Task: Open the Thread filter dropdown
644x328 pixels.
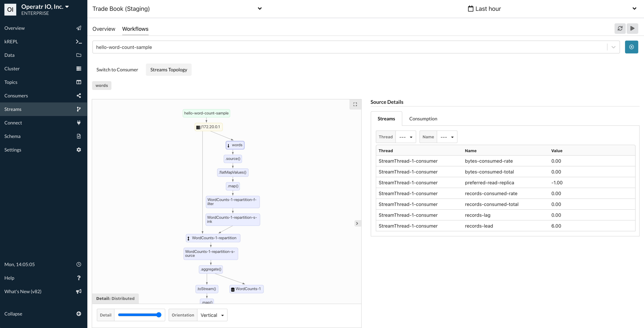Action: pos(406,137)
